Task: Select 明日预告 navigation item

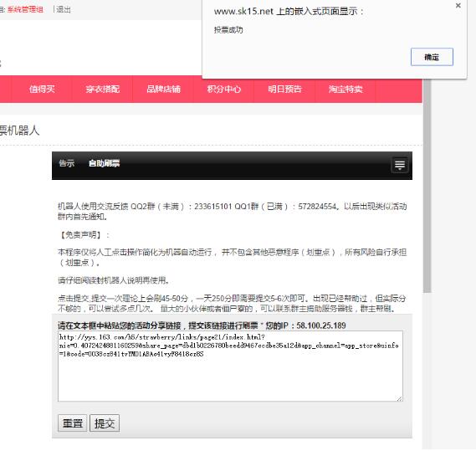Action: click(x=284, y=89)
